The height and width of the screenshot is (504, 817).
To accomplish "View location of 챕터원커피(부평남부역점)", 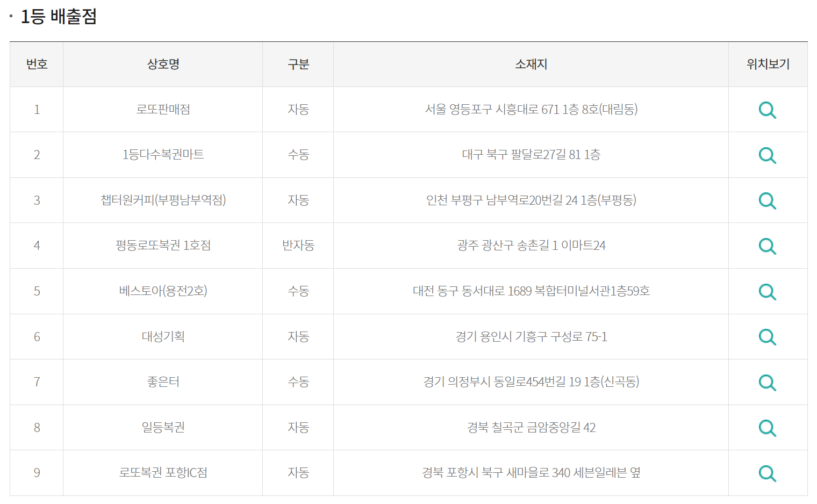I will tap(768, 200).
